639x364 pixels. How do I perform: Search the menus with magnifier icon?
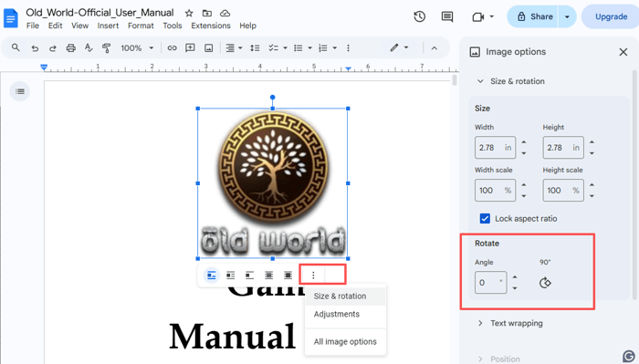[16, 47]
